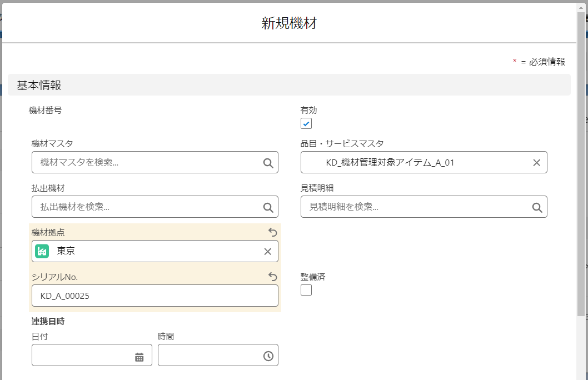Remove 東京 from 機材拠点 using X
Viewport: 588px width, 380px height.
[x=267, y=252]
